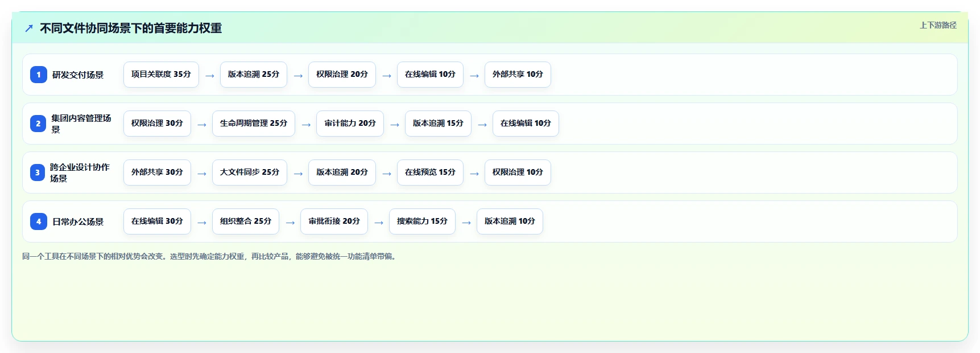
Task: Select the 研发交付场景 row label
Action: pos(78,75)
